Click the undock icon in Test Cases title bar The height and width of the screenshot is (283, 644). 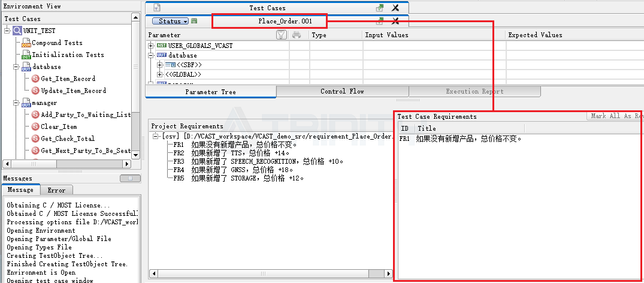pos(379,8)
